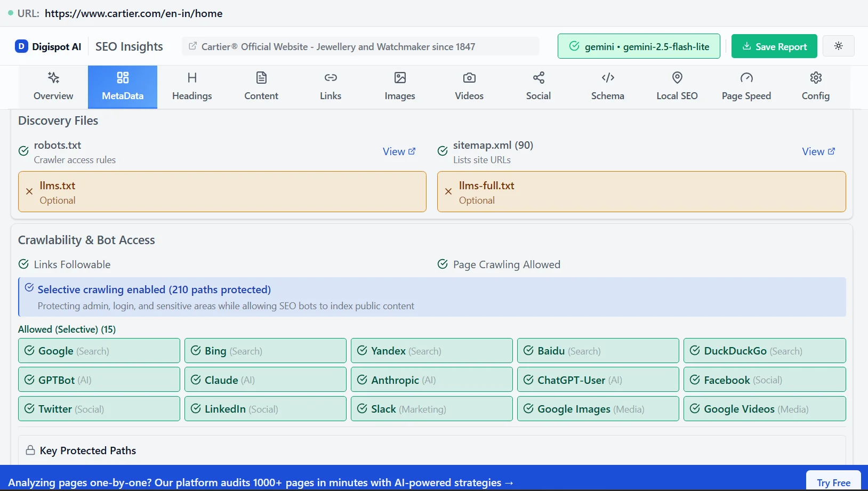Switch to the Headings tab

tap(192, 87)
